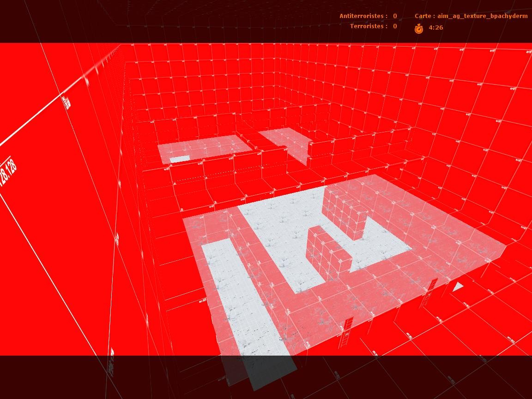
Task: Click the orange stopwatch timer icon
Action: [419, 29]
